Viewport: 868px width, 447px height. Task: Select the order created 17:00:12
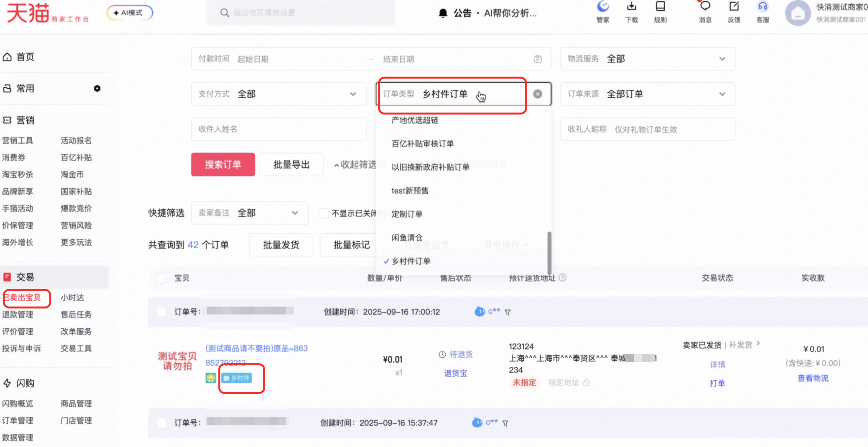pyautogui.click(x=161, y=312)
